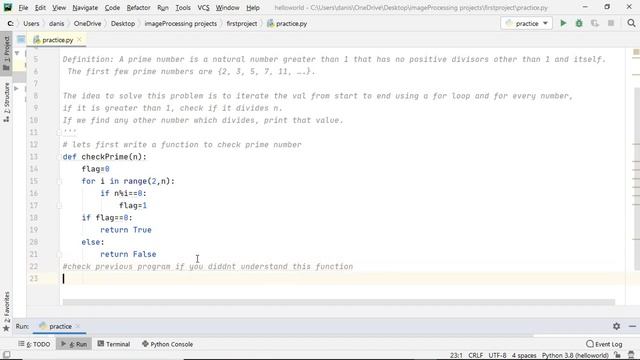The height and width of the screenshot is (360, 640).
Task: Open the Structure tool window
Action: tap(6, 102)
